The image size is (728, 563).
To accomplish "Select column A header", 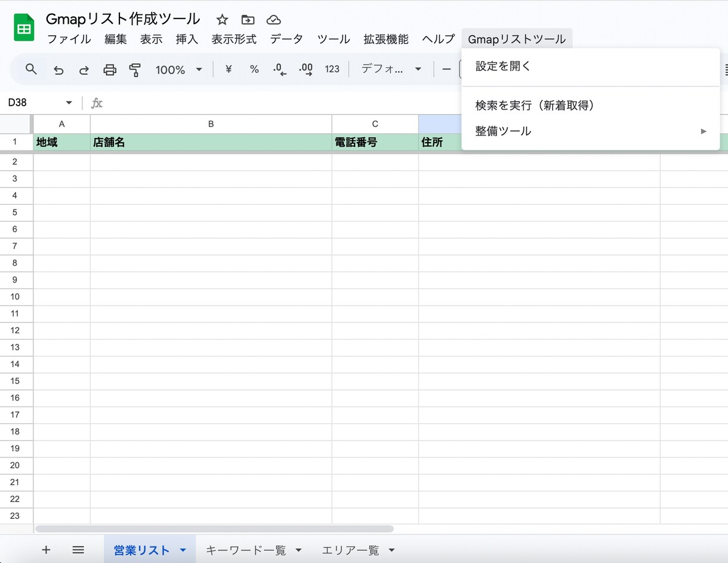I will tap(61, 124).
